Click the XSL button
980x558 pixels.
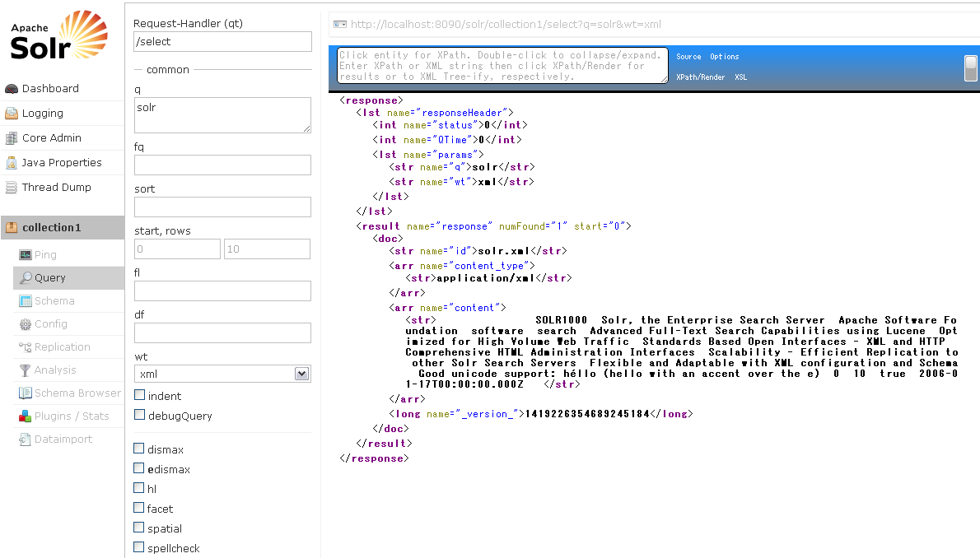pyautogui.click(x=740, y=77)
